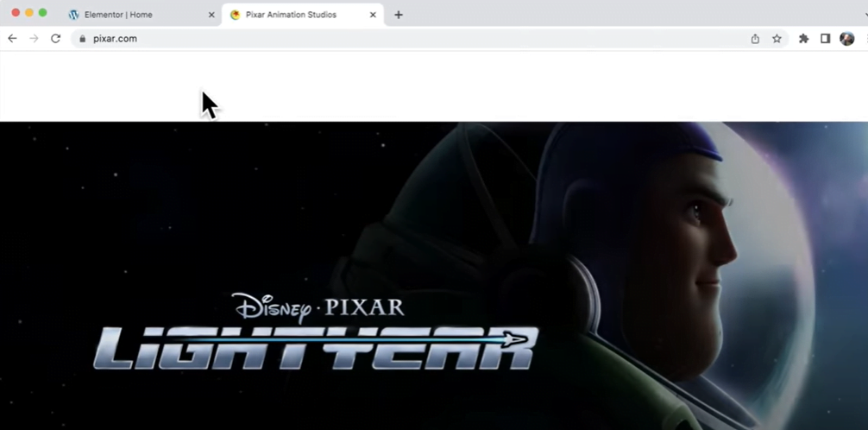The height and width of the screenshot is (430, 868).
Task: Click the Disney Pixar logo text
Action: [x=318, y=307]
